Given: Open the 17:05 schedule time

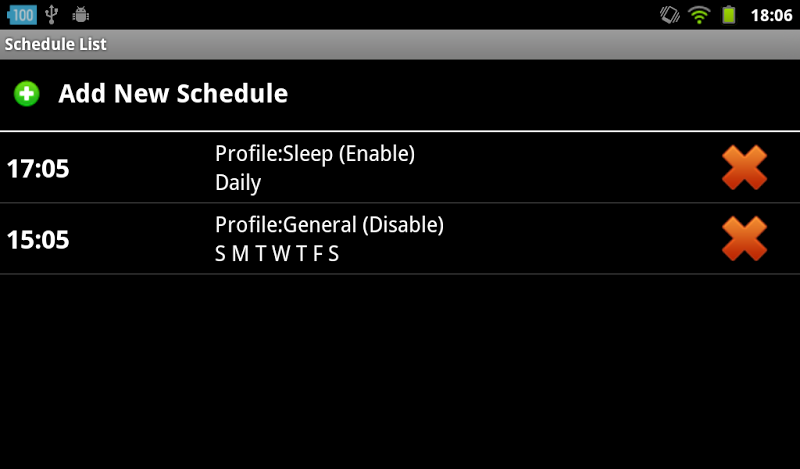Looking at the screenshot, I should (x=38, y=168).
